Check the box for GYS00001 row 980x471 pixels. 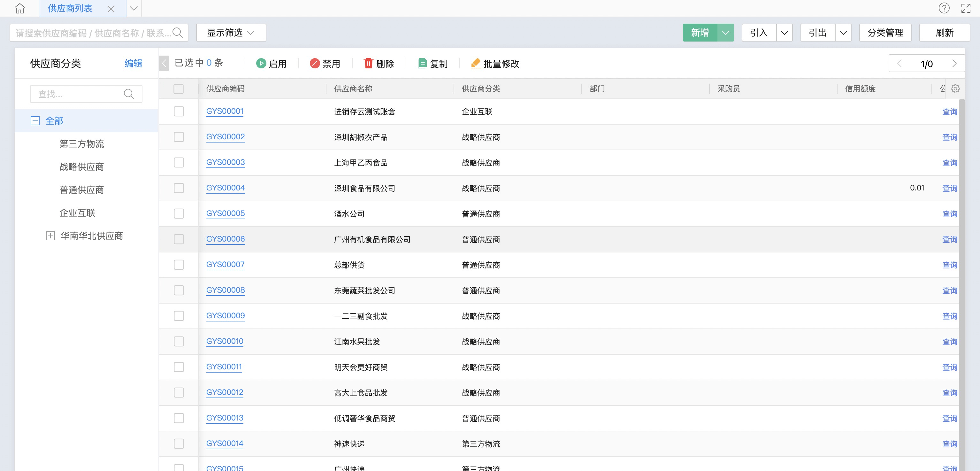[x=179, y=112]
